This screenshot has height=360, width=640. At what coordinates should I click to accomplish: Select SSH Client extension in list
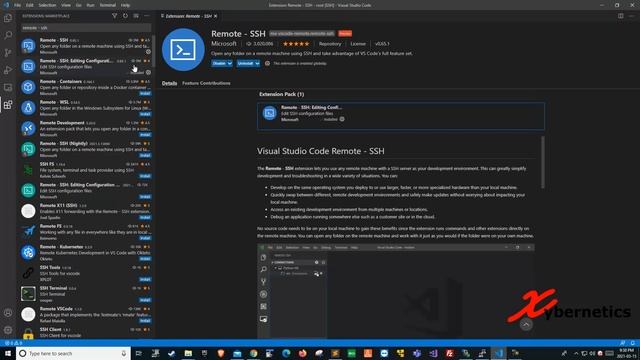(86, 332)
